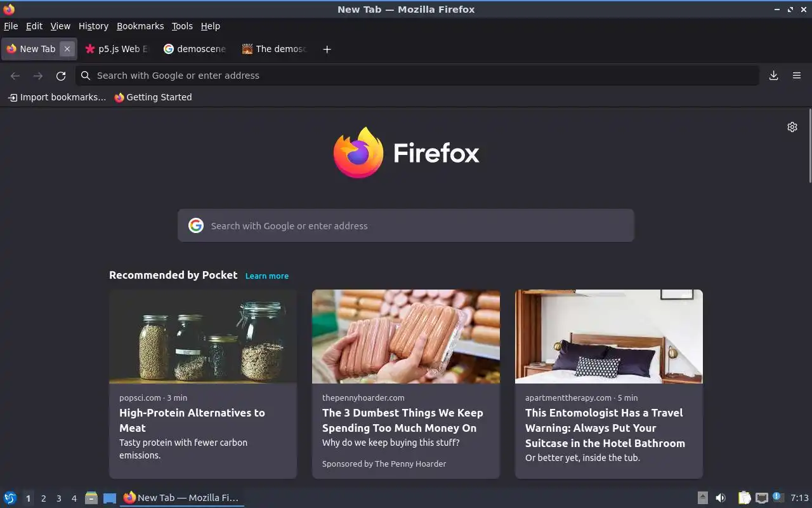Open the Firefox hamburger application menu
Image resolution: width=812 pixels, height=508 pixels.
coord(797,76)
